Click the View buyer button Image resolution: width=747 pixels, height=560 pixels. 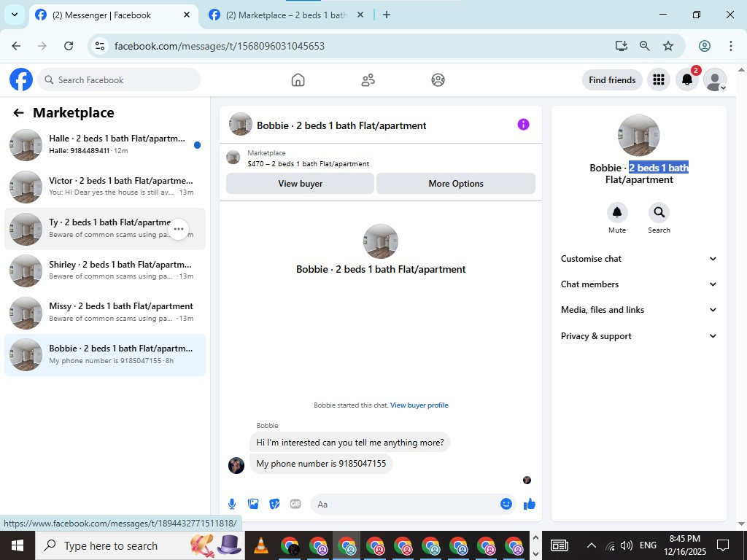point(300,183)
